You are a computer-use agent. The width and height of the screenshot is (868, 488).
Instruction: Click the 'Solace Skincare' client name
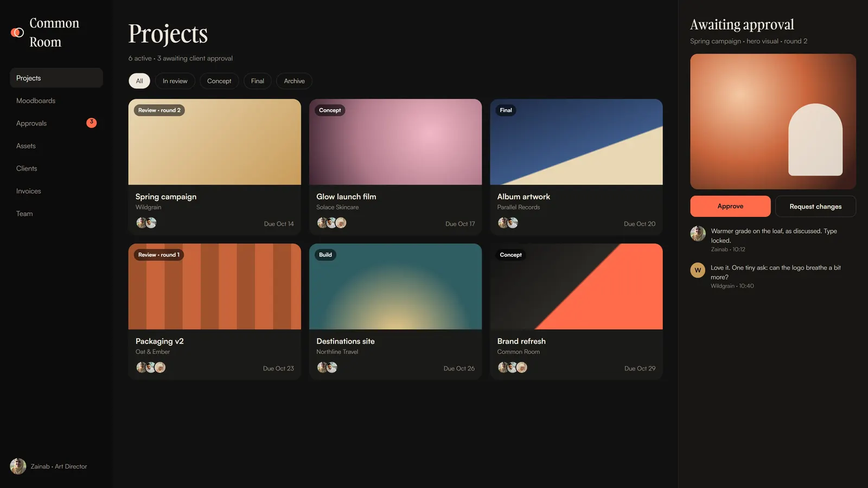337,207
